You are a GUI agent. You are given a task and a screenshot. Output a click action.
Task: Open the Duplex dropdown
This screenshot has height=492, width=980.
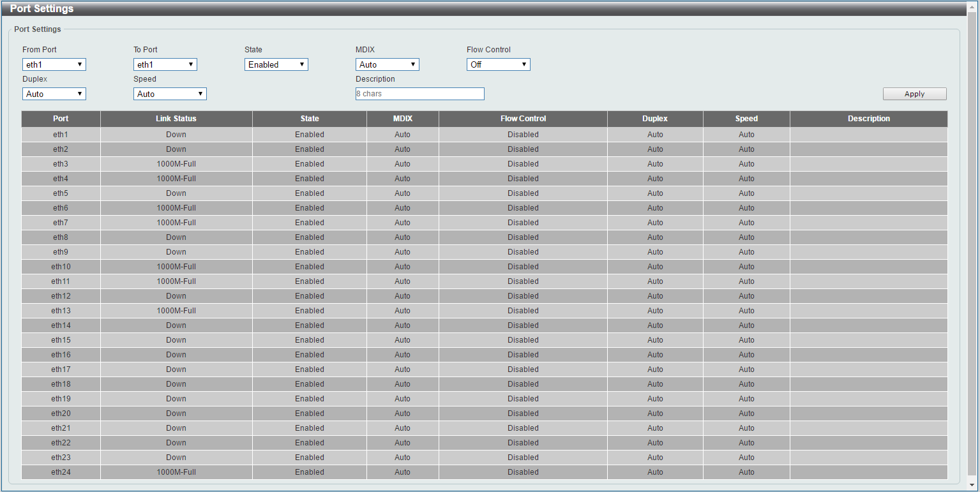tap(54, 94)
